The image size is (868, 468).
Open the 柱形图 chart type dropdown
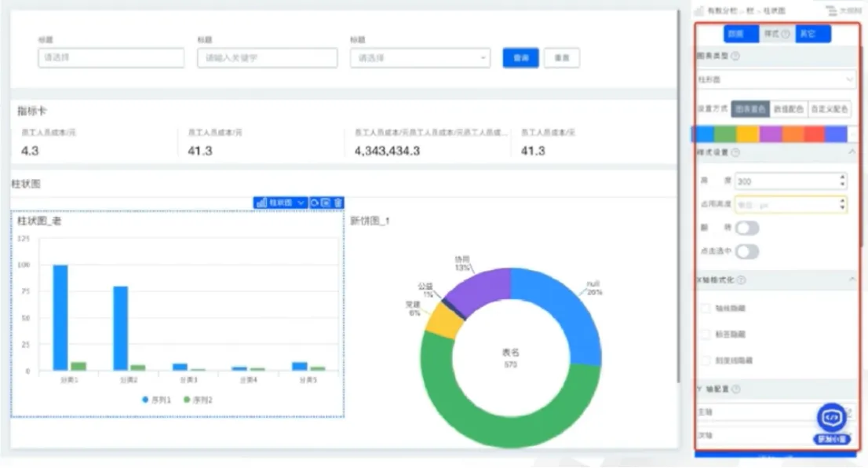click(775, 80)
